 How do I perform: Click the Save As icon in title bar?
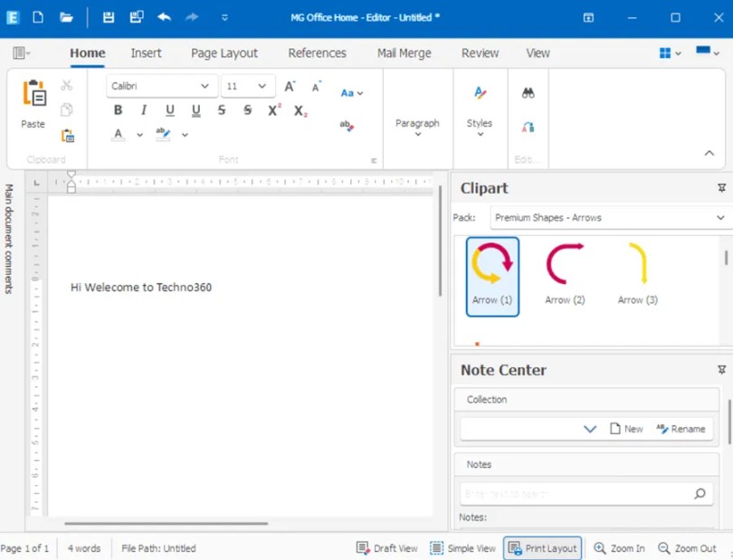(x=137, y=18)
